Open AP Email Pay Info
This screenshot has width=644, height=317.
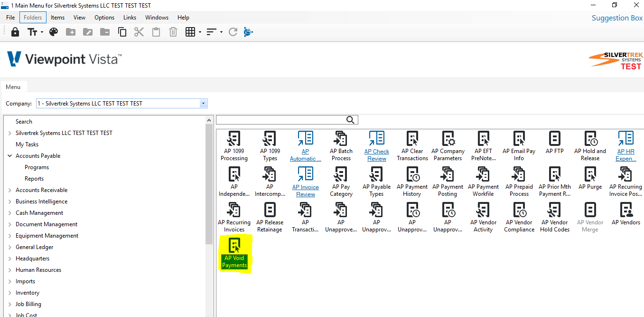coord(519,146)
